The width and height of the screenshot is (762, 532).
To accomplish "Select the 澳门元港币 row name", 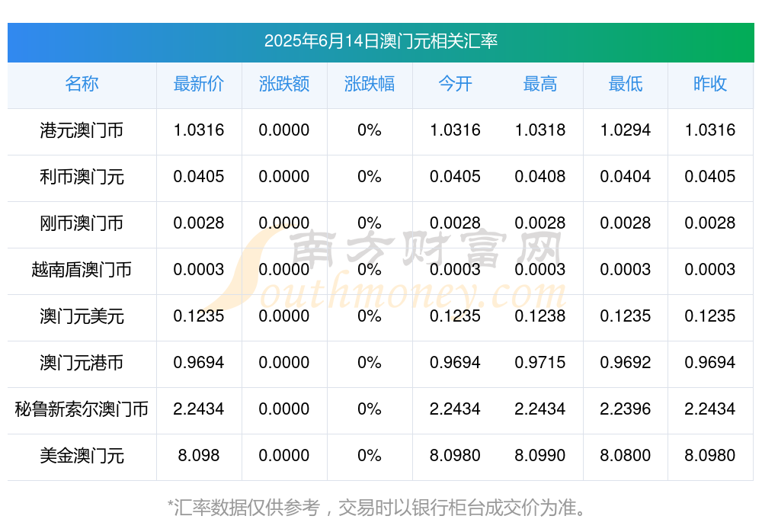I will [x=82, y=363].
